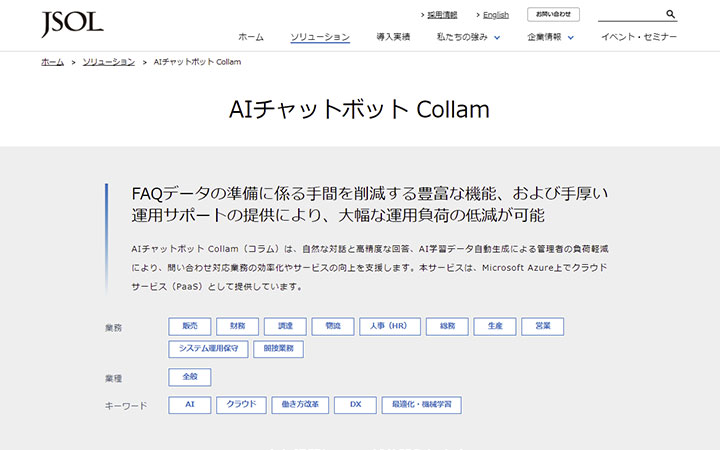Select the 全般 industry tag

click(190, 377)
